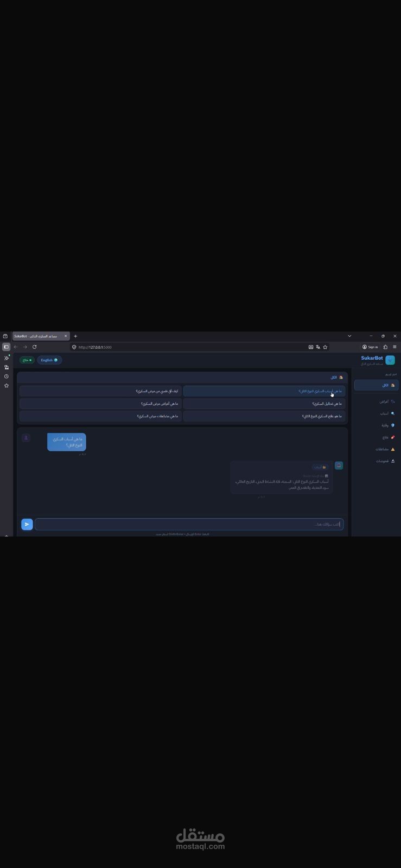Click suggestion ما هو علاج السكري النوع الثاني؟
Screen dimensions: 401x868
tap(264, 416)
